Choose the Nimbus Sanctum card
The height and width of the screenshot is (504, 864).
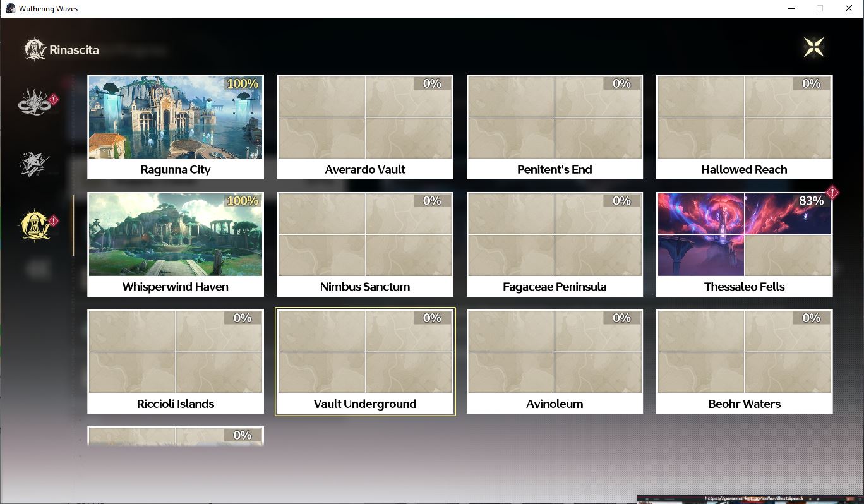[365, 244]
